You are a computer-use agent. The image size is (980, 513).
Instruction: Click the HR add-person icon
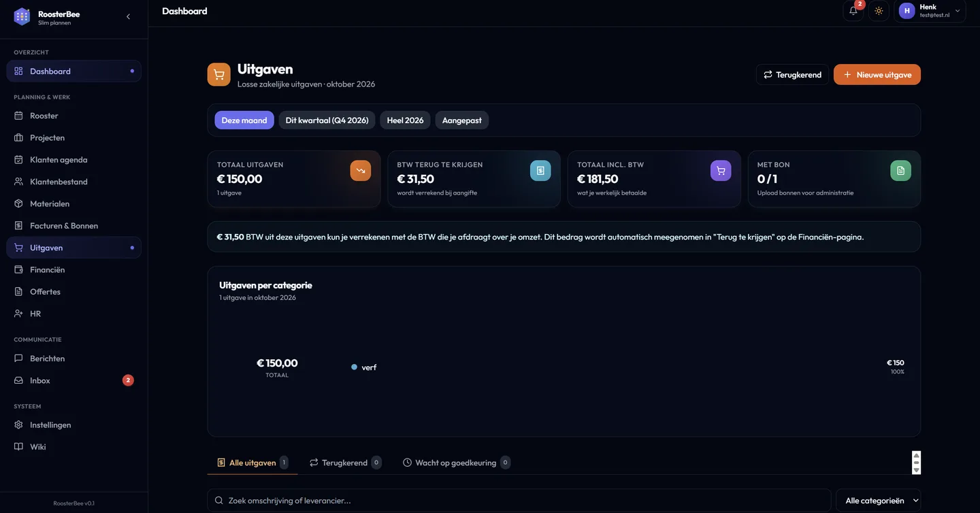(x=18, y=314)
